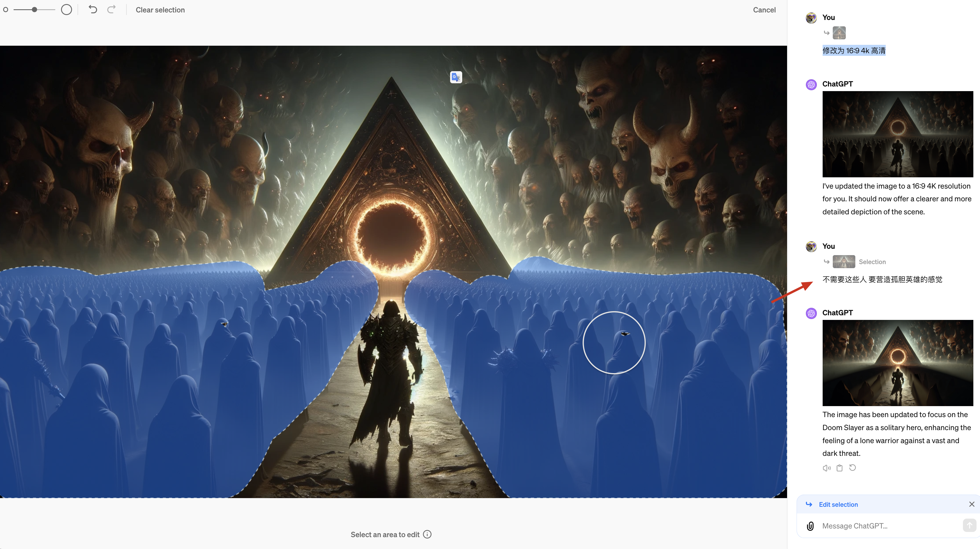Close the Edit selection banner
Image resolution: width=980 pixels, height=549 pixels.
971,504
